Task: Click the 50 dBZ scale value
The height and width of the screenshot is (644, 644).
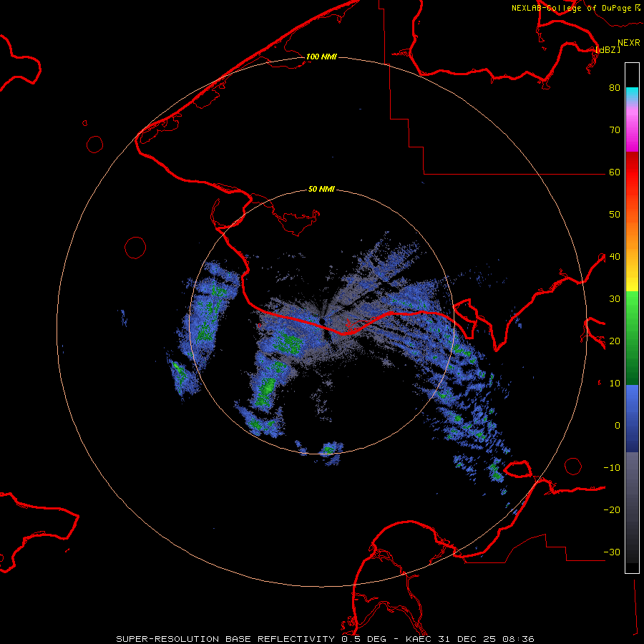Action: click(x=615, y=215)
